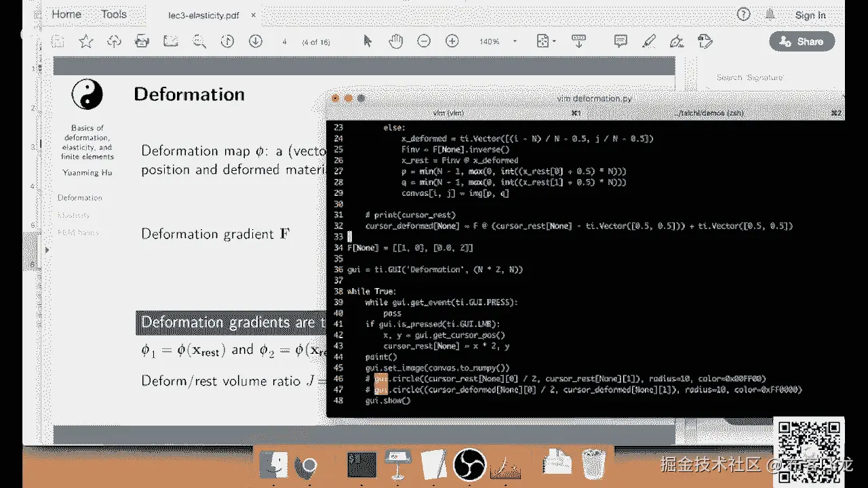Image resolution: width=868 pixels, height=488 pixels.
Task: Open the Elasticity sidebar section link
Action: [74, 215]
